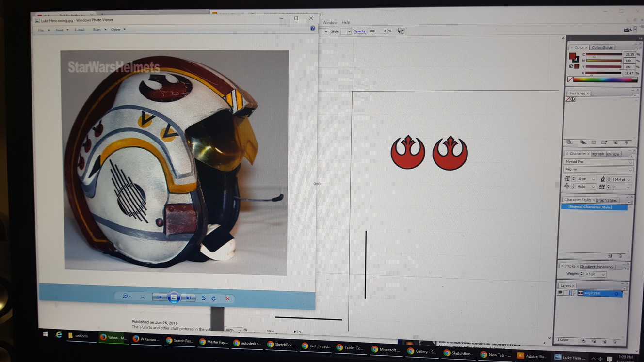Click the Show Swatch Kinds icon
The width and height of the screenshot is (644, 362).
pos(583,142)
